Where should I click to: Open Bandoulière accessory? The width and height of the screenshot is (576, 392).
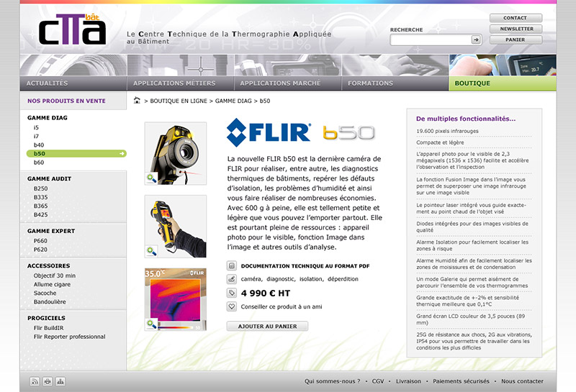click(50, 301)
